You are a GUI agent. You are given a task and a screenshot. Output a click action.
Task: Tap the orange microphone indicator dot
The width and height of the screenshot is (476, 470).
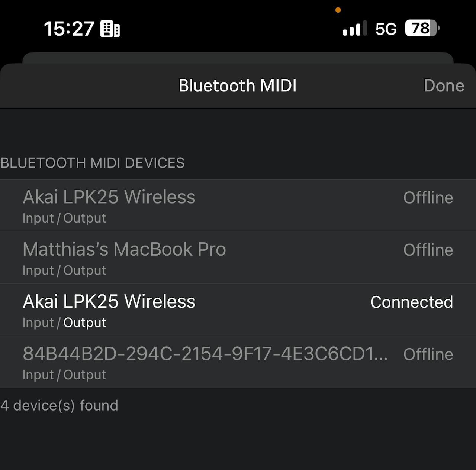338,10
